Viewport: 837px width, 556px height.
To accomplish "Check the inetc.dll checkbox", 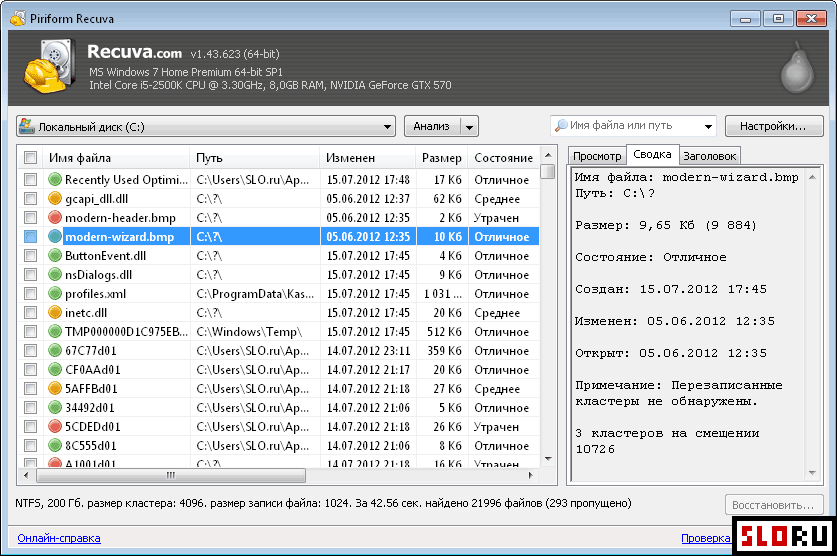I will [x=30, y=313].
